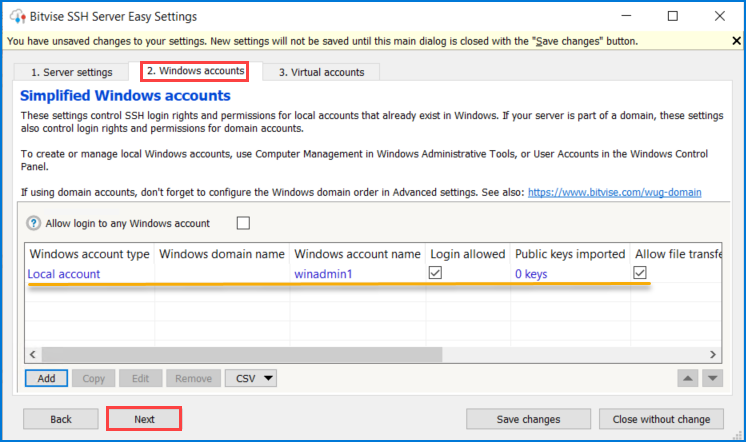Open the CSV dropdown menu

(251, 378)
